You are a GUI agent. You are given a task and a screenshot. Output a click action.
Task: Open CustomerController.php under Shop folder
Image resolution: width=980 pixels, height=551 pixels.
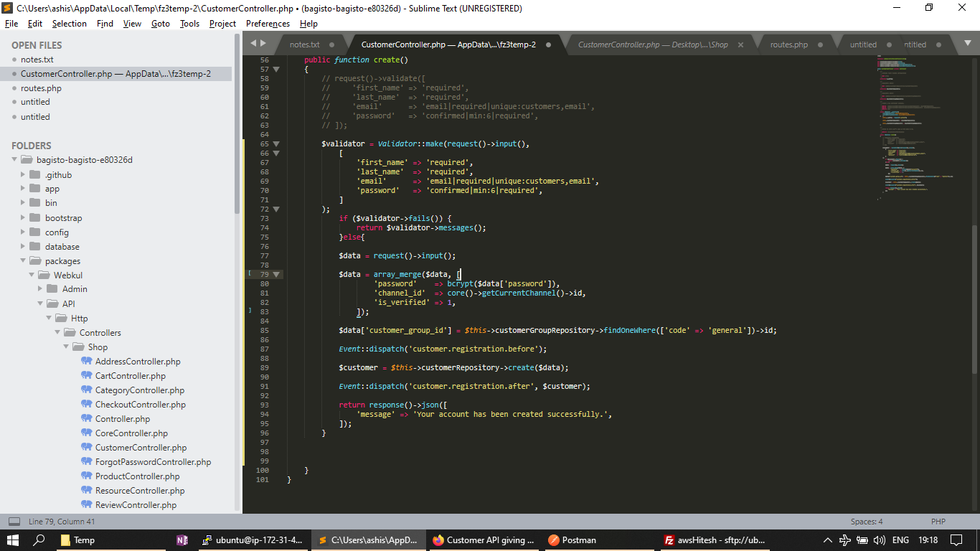pyautogui.click(x=141, y=448)
